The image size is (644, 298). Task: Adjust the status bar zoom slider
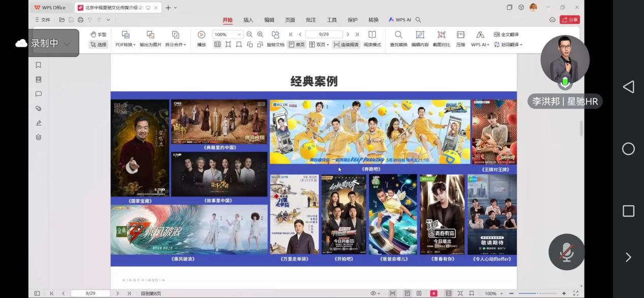pos(538,293)
